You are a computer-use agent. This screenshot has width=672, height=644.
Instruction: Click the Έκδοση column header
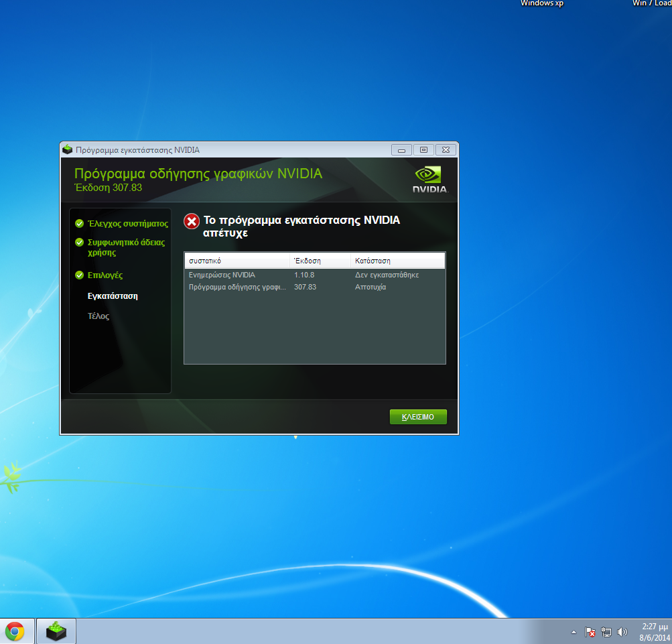pyautogui.click(x=320, y=261)
